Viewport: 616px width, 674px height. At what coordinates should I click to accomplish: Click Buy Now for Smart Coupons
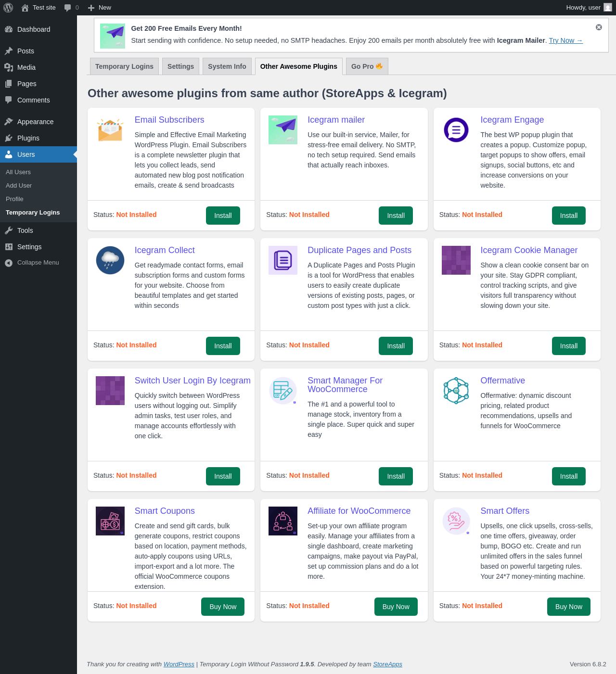[x=223, y=607]
